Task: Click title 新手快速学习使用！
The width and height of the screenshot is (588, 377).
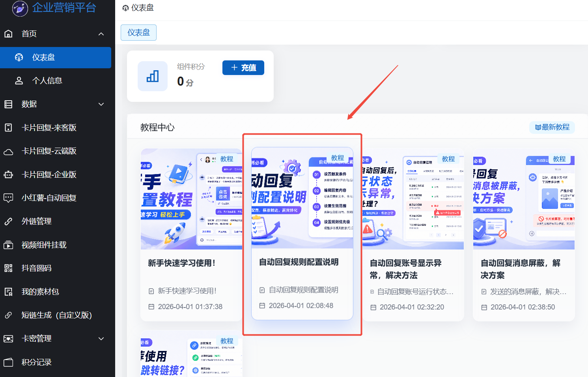Action: 182,263
